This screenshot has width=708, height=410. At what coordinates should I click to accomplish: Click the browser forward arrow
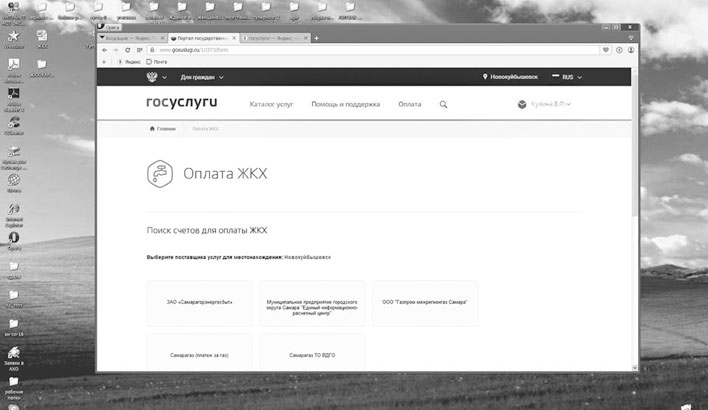(116, 50)
